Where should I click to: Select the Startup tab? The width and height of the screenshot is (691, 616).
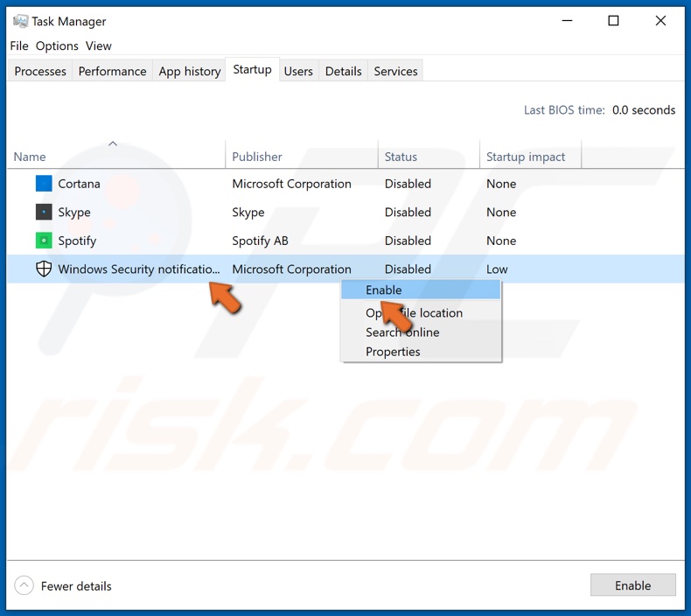tap(252, 69)
